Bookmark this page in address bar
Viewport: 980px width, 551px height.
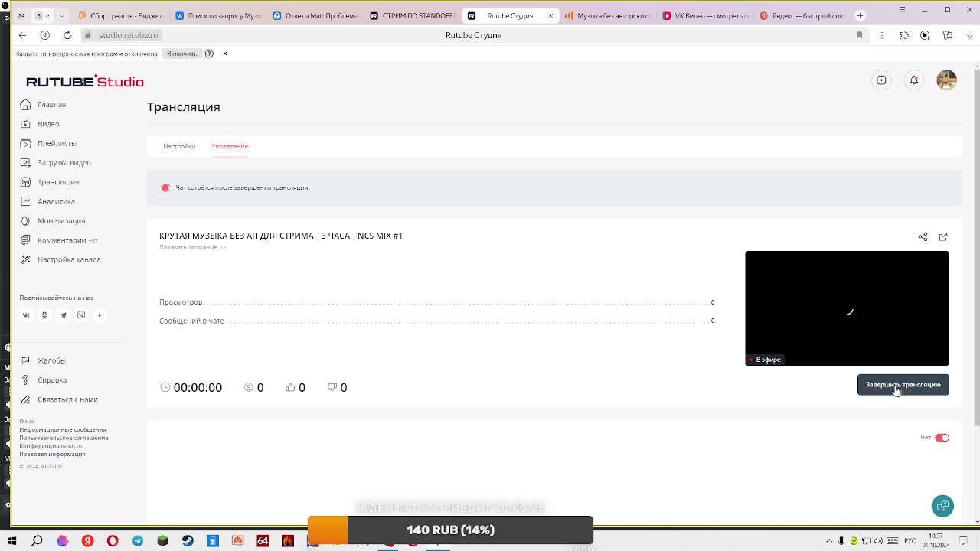click(859, 35)
